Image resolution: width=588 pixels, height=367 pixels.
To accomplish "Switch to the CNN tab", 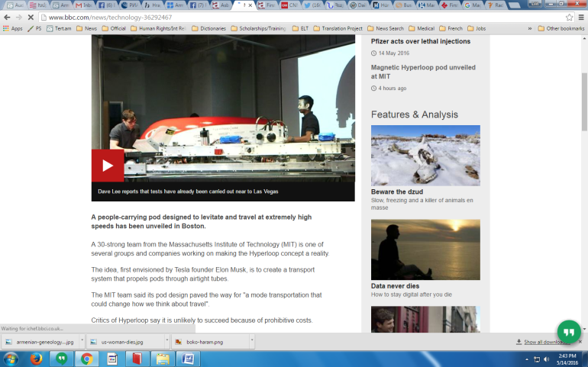I will point(289,5).
